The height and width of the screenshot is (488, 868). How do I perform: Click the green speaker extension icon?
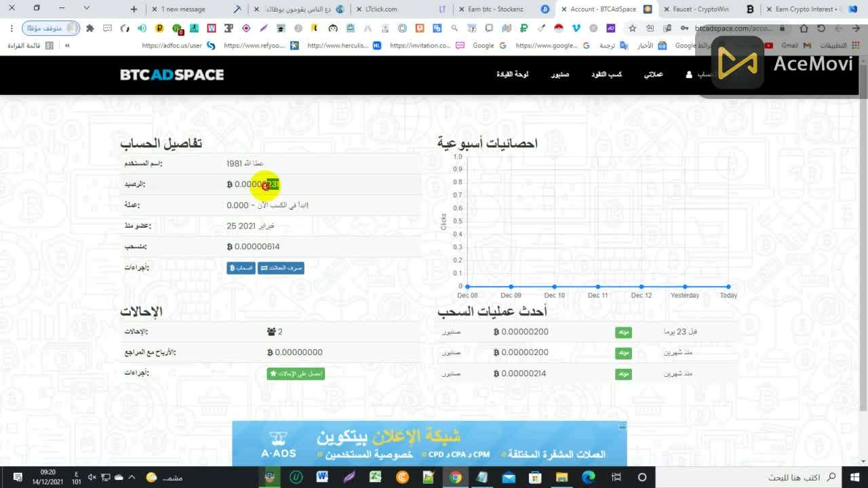(142, 28)
